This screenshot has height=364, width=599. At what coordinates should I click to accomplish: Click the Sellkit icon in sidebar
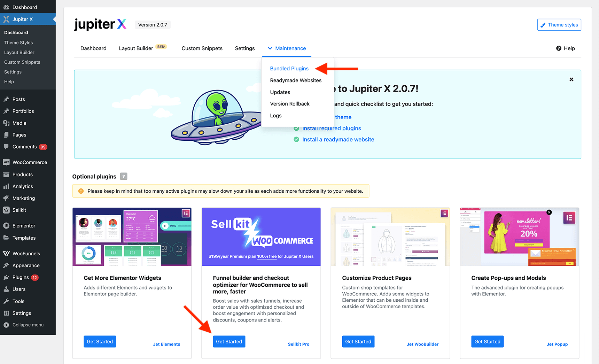point(6,210)
